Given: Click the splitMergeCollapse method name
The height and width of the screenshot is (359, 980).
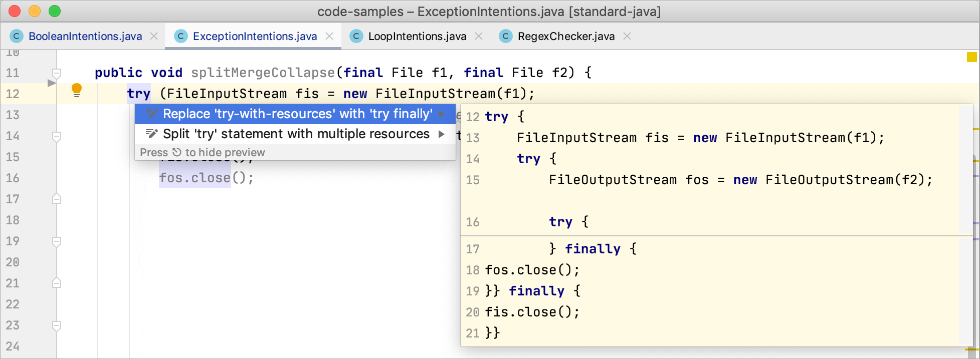Looking at the screenshot, I should point(263,73).
